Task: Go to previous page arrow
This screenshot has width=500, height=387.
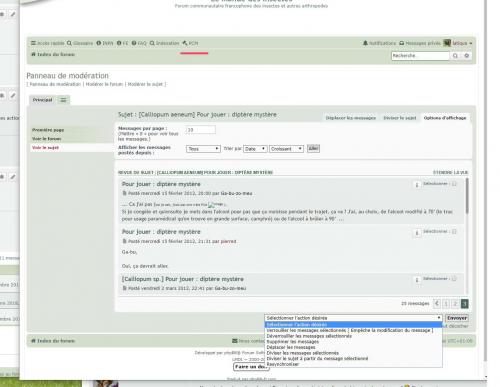Action: tap(437, 304)
